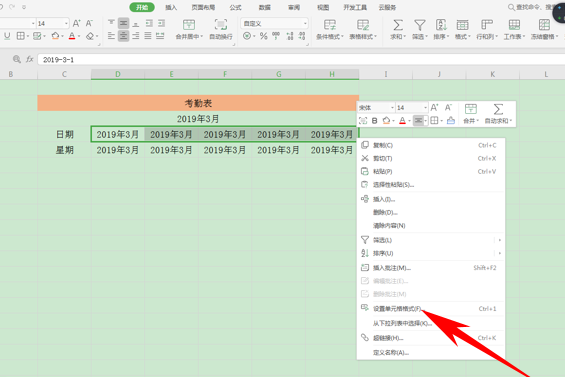
Task: Switch to the 视图 View tab
Action: pyautogui.click(x=323, y=7)
